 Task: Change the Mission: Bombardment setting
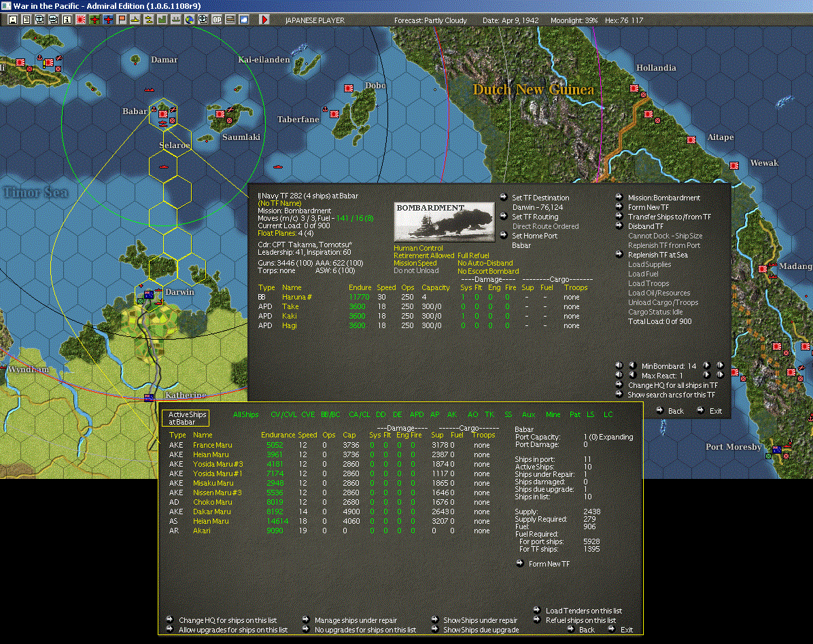point(663,198)
